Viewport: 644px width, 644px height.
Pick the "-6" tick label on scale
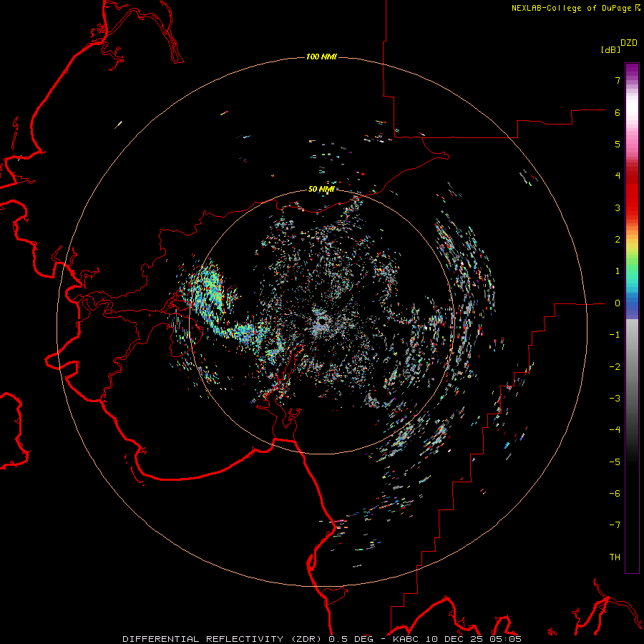pos(615,494)
